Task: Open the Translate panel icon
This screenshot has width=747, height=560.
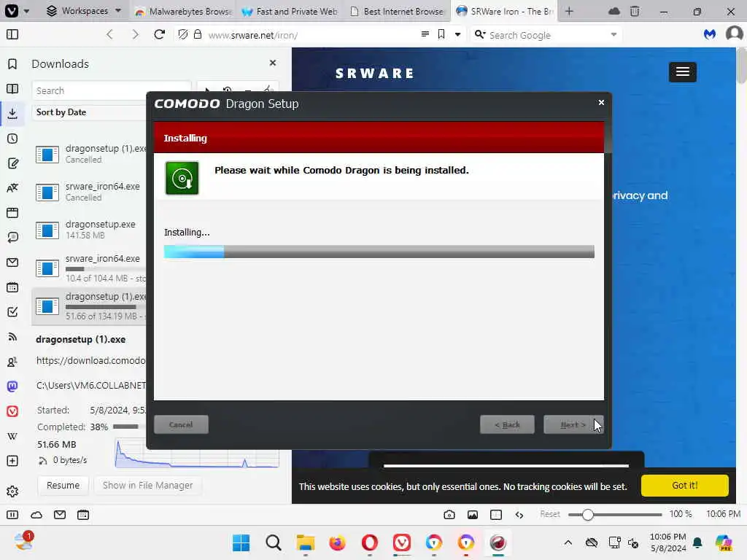Action: (x=12, y=188)
